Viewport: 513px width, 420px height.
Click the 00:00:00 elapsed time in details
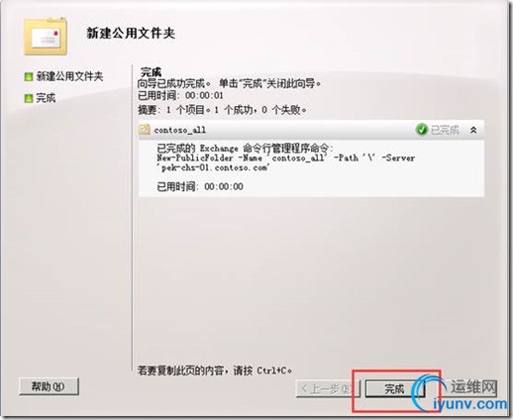coord(224,186)
